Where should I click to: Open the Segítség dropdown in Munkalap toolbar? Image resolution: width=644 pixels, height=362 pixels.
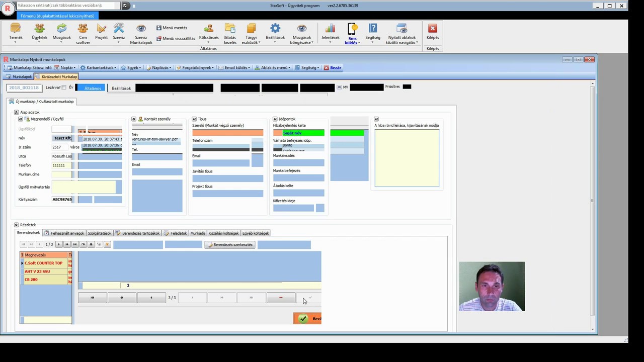tap(307, 67)
